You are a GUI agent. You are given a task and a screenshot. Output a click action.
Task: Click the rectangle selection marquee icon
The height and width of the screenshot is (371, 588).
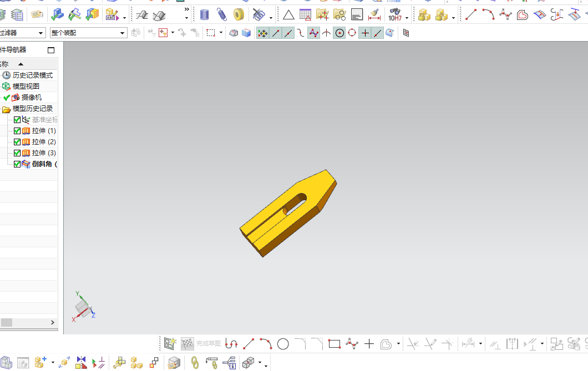[211, 33]
